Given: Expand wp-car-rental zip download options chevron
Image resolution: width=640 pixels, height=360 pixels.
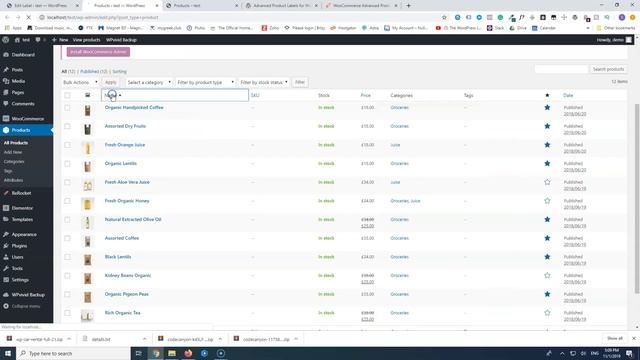Looking at the screenshot, I should point(69,339).
